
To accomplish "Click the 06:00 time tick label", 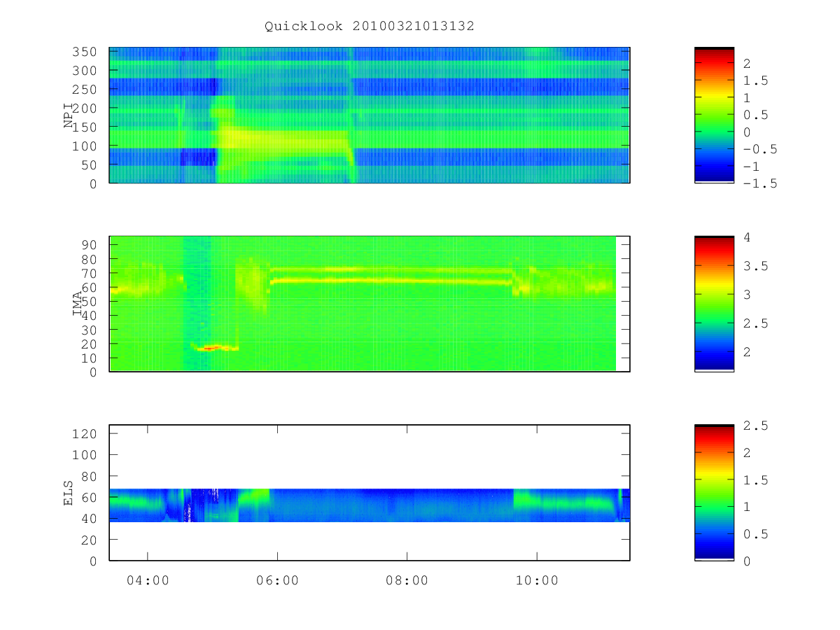I will (277, 580).
